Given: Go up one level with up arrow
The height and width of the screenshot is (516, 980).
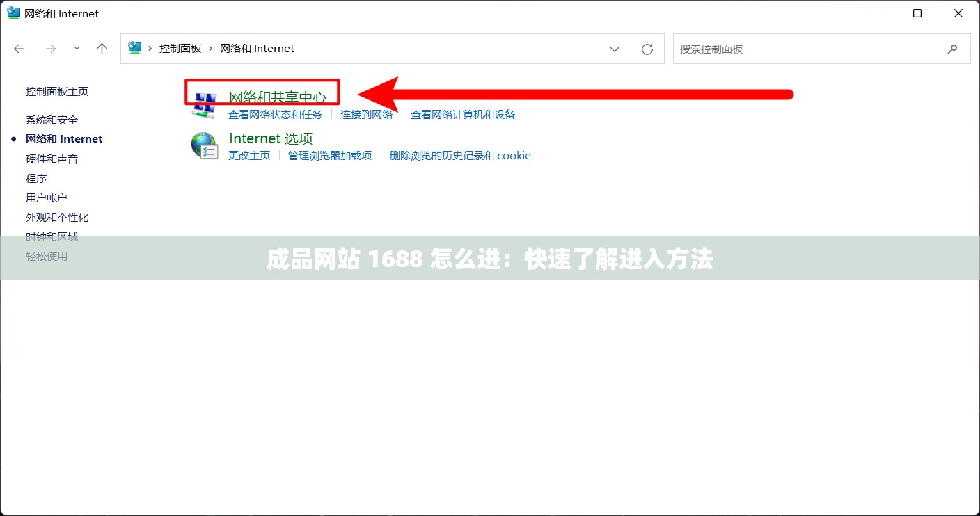Looking at the screenshot, I should [x=102, y=49].
